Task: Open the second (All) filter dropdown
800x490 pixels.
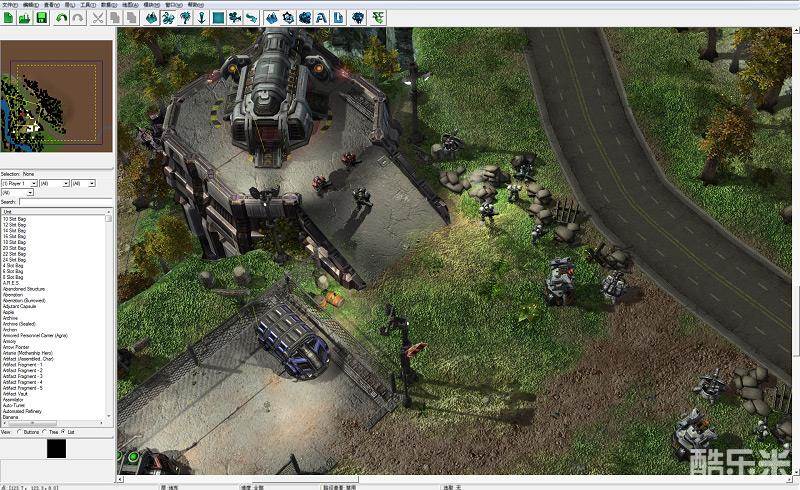Action: [x=53, y=184]
